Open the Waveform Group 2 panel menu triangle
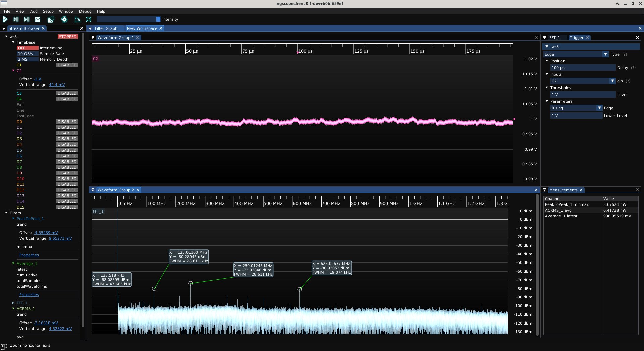Viewport: 644px width, 351px height. pos(93,190)
